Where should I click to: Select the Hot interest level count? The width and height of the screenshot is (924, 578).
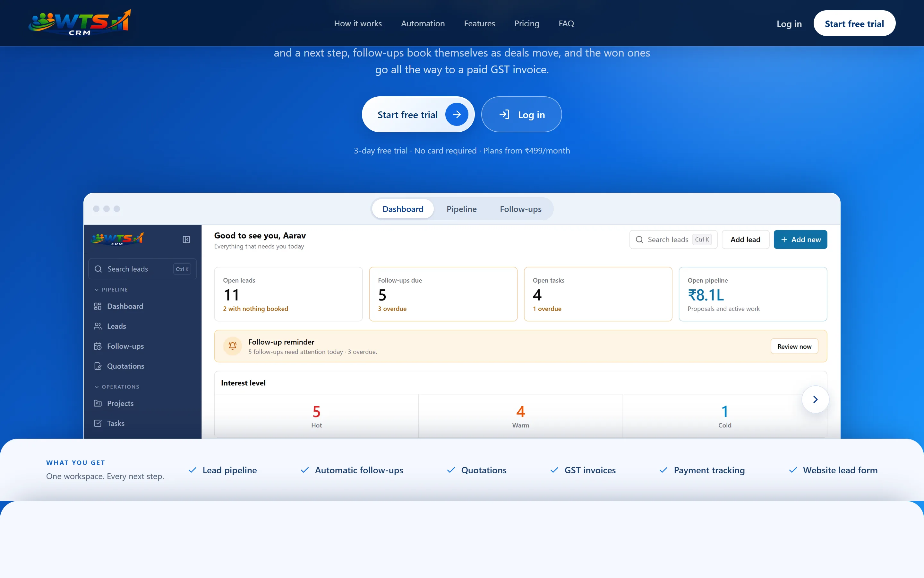point(316,416)
